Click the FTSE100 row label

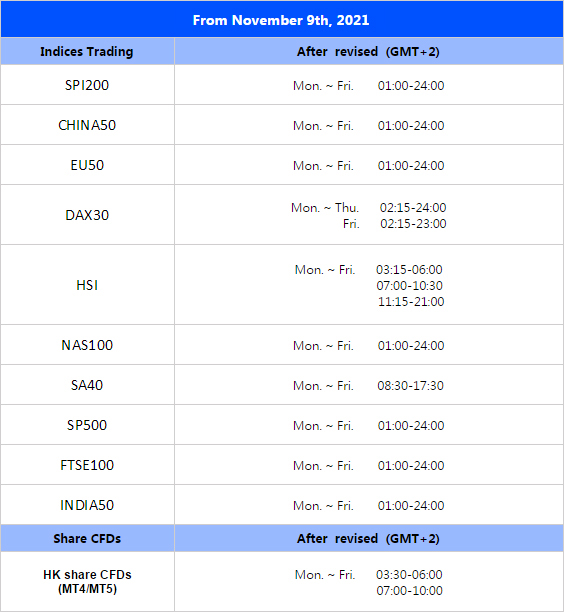tap(87, 465)
